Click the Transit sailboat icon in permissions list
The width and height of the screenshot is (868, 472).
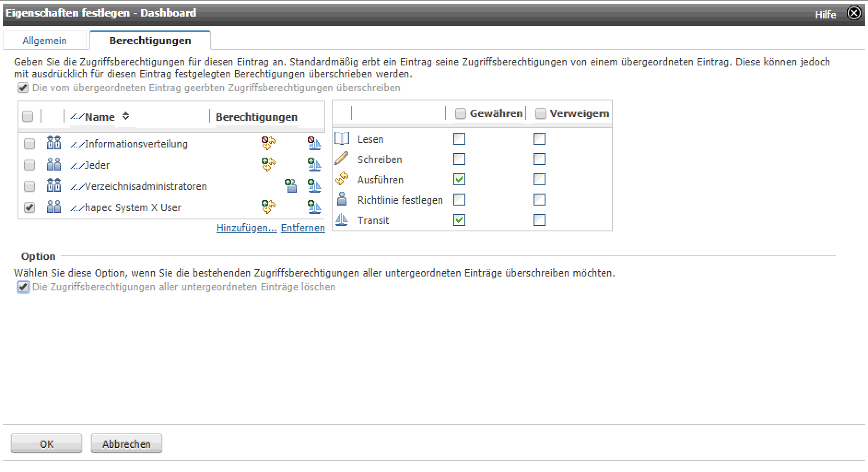[x=342, y=219]
